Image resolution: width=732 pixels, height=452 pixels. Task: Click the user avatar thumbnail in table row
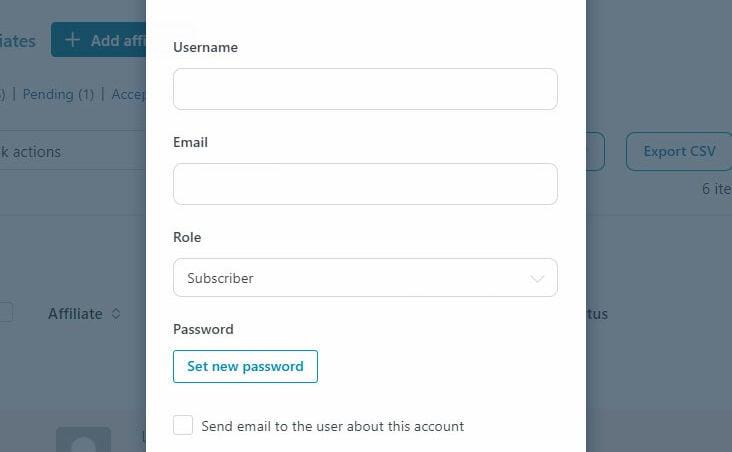[x=84, y=439]
